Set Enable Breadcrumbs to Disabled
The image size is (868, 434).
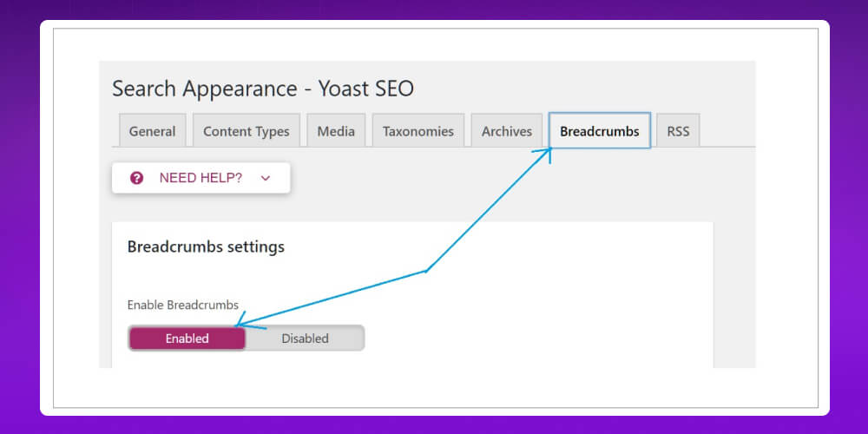305,339
